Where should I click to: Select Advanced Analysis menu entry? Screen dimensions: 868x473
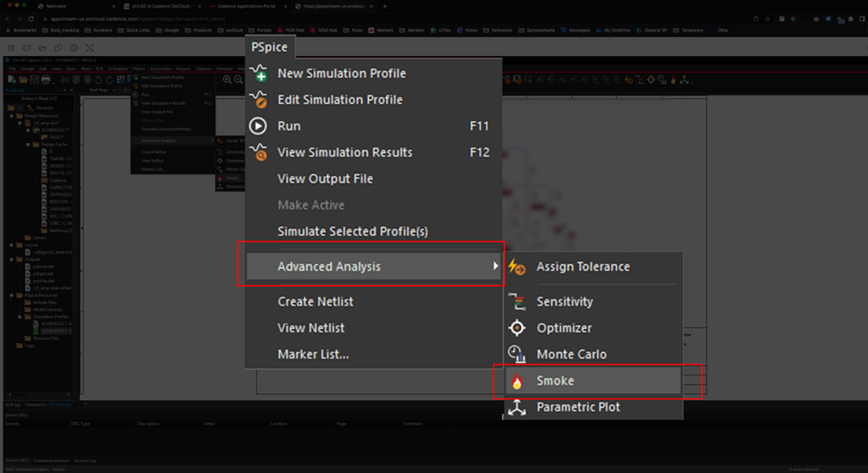point(374,267)
